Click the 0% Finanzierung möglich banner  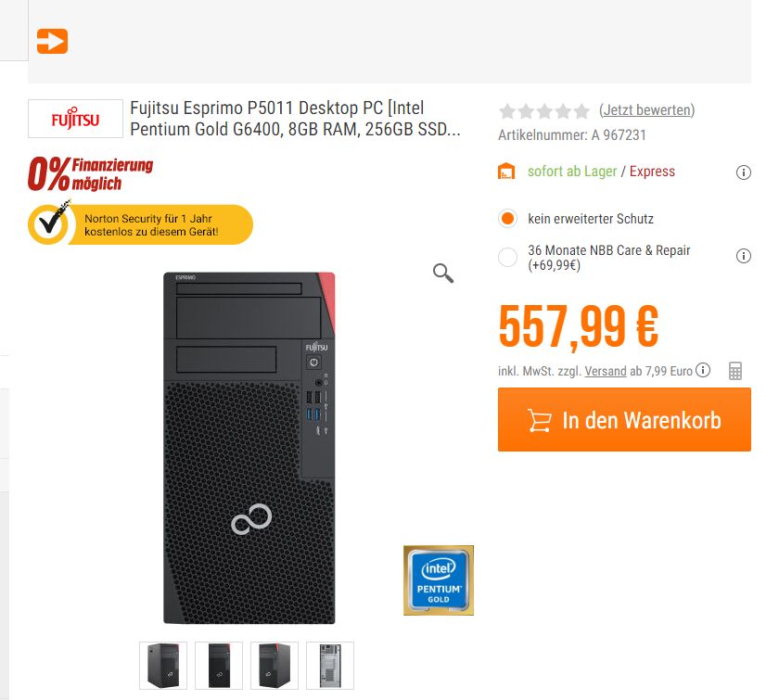[91, 174]
